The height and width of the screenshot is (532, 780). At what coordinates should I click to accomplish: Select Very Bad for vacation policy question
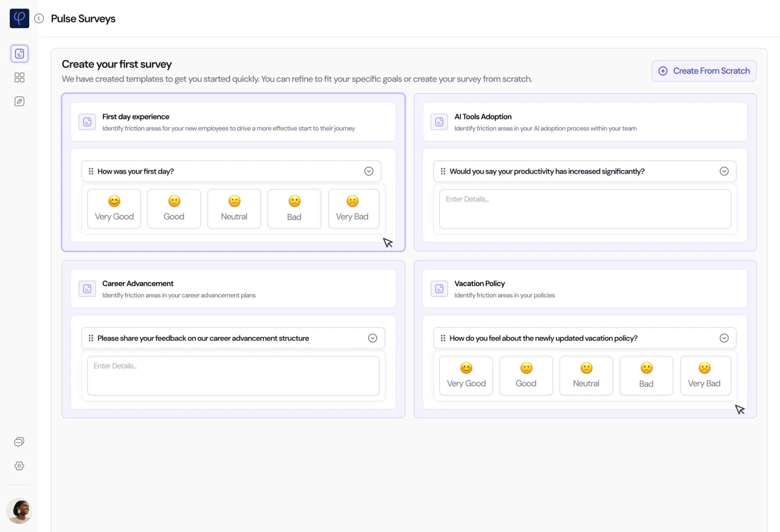coord(706,376)
